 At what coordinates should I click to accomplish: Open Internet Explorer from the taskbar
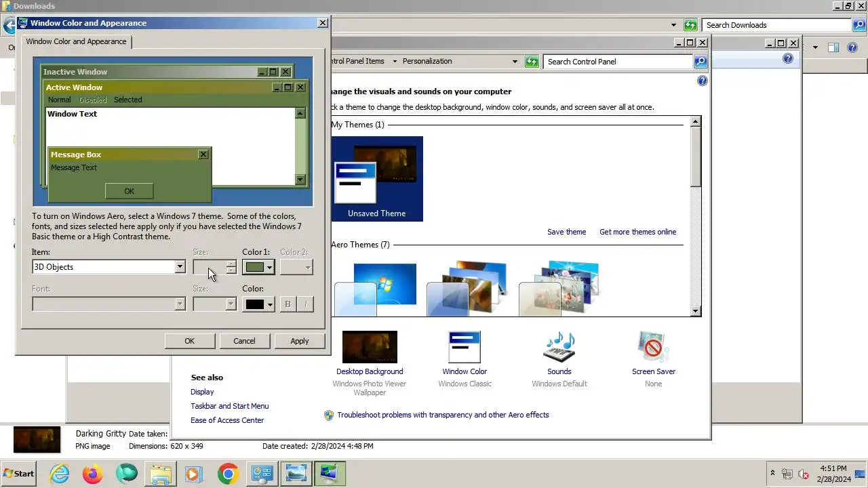tap(60, 474)
